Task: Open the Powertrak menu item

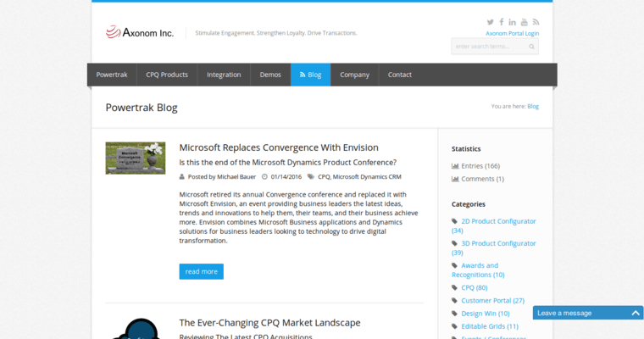Action: 112,75
